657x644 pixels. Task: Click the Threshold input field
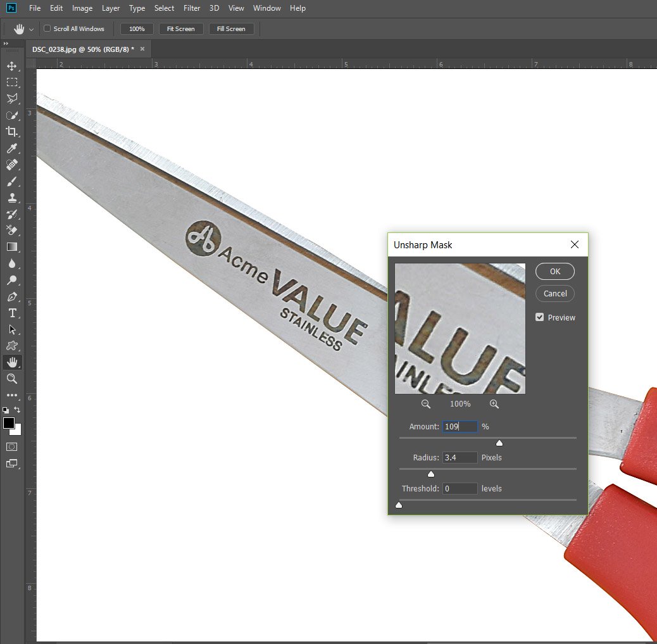click(460, 488)
